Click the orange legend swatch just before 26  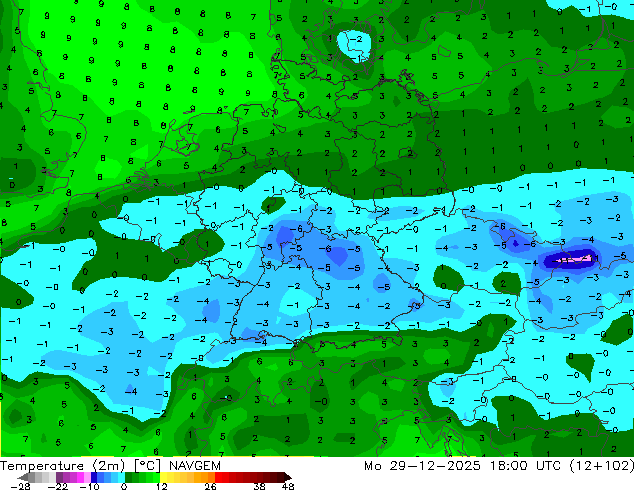click(x=211, y=477)
